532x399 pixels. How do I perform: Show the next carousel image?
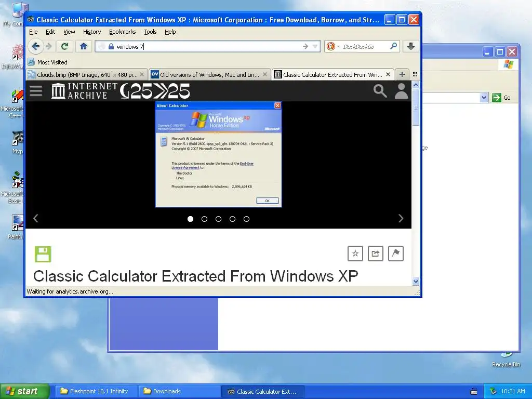point(401,219)
